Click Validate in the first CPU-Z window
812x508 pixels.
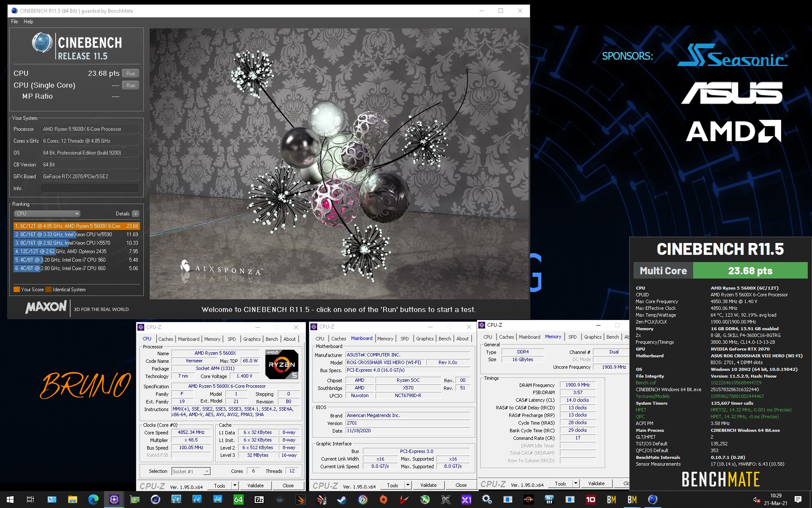[255, 486]
